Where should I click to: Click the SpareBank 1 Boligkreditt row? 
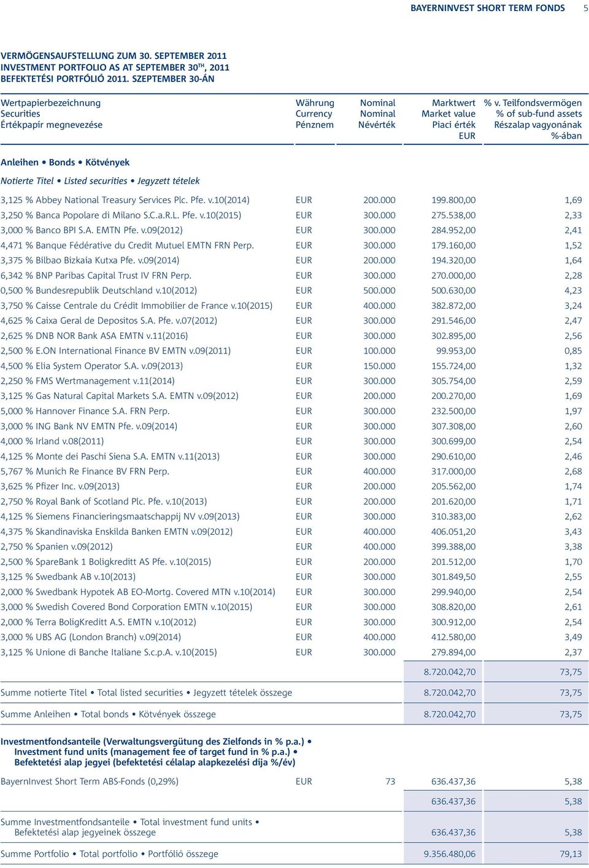click(291, 561)
